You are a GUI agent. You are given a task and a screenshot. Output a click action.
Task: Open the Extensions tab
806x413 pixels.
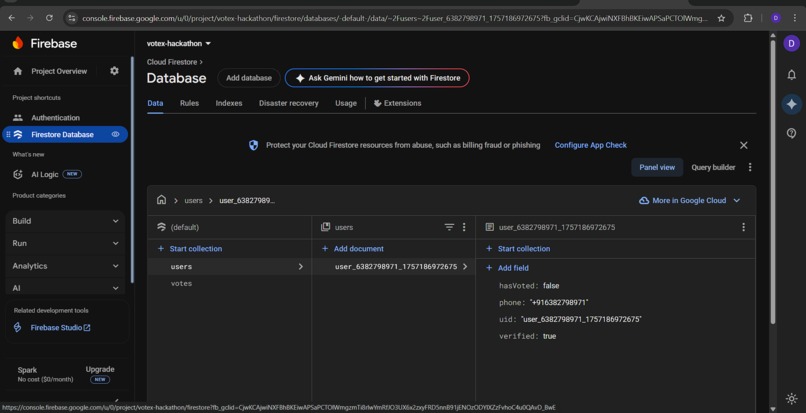[x=397, y=103]
